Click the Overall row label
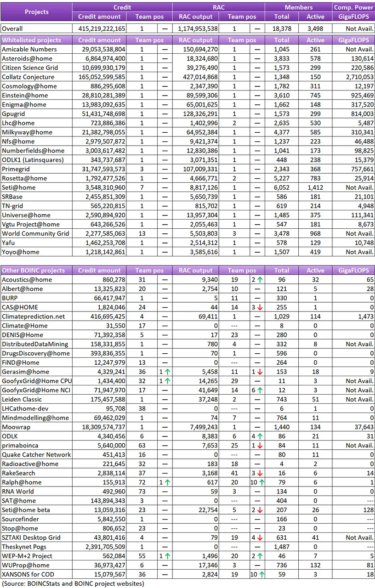375x588 pixels. coord(12,28)
